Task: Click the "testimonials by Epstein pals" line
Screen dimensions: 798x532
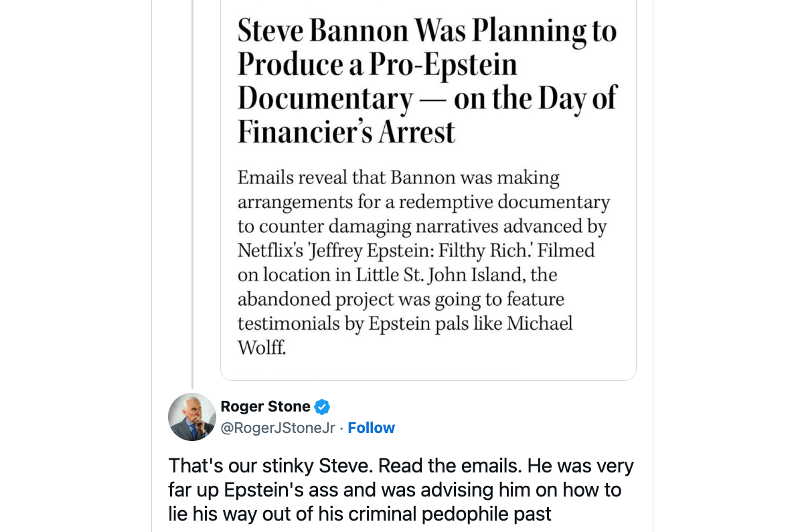Action: coord(405,323)
